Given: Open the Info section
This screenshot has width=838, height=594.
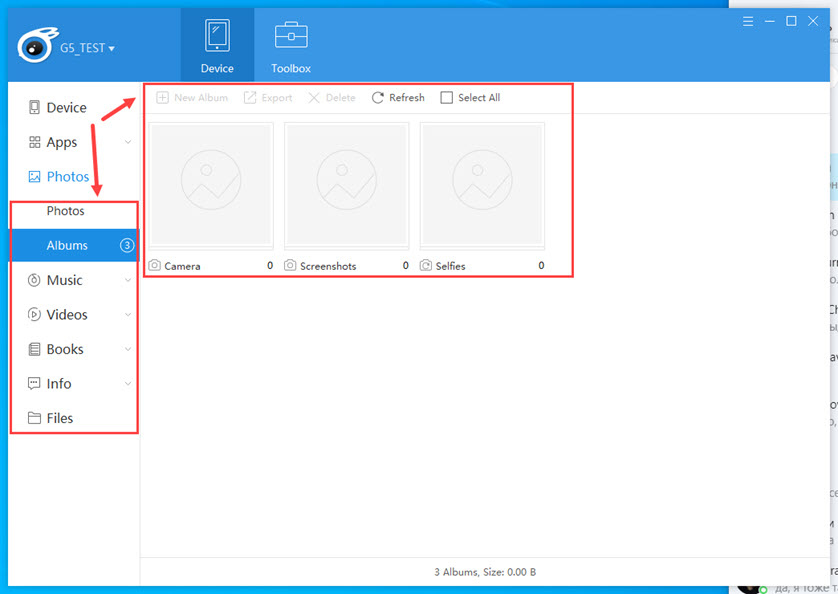Looking at the screenshot, I should pyautogui.click(x=35, y=383).
